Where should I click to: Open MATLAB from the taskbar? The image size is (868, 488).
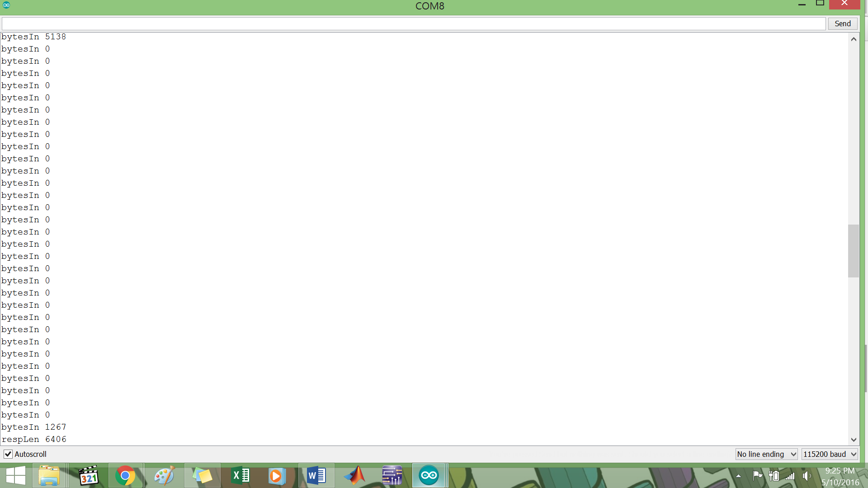[355, 476]
